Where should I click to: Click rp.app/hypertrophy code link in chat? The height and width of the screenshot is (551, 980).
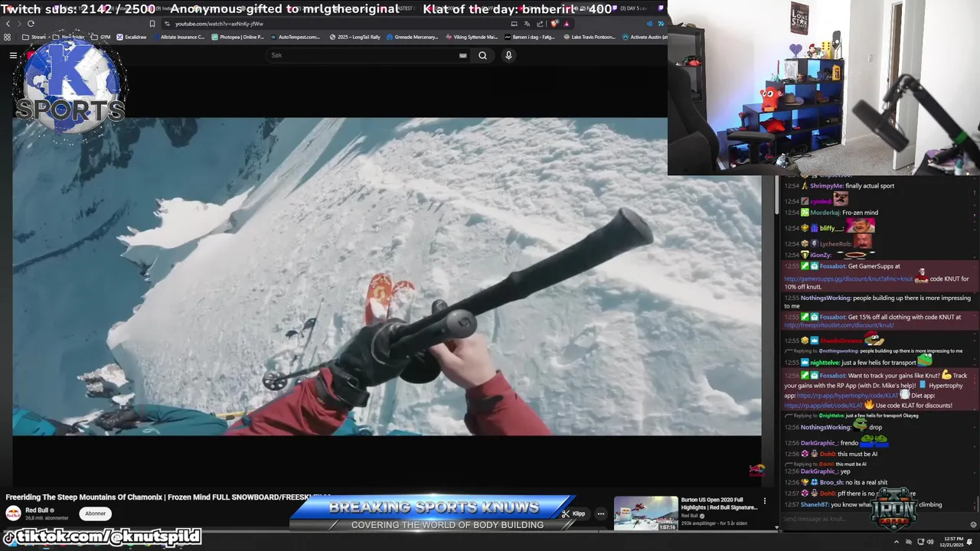[x=848, y=396]
